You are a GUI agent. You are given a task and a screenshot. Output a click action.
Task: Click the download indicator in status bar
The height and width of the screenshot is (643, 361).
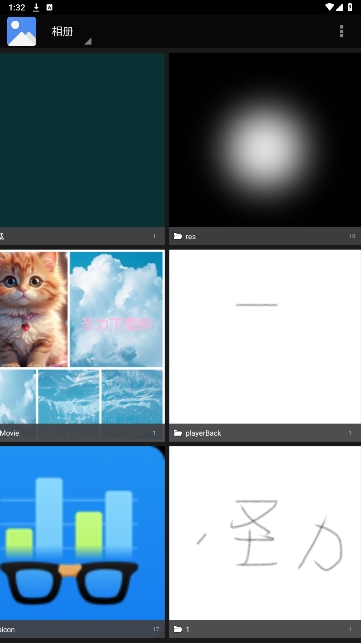point(36,7)
